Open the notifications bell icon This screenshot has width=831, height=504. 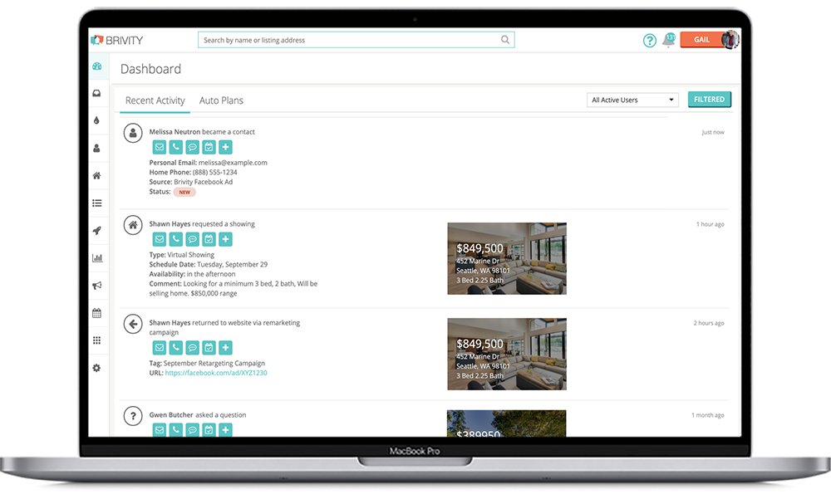(668, 40)
